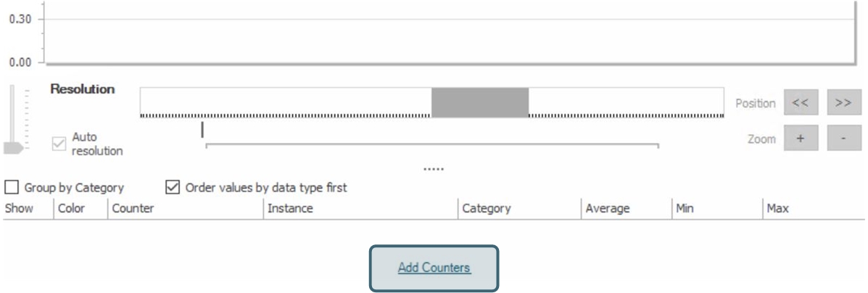Sort counters by Average column
The width and height of the screenshot is (868, 293).
point(608,209)
